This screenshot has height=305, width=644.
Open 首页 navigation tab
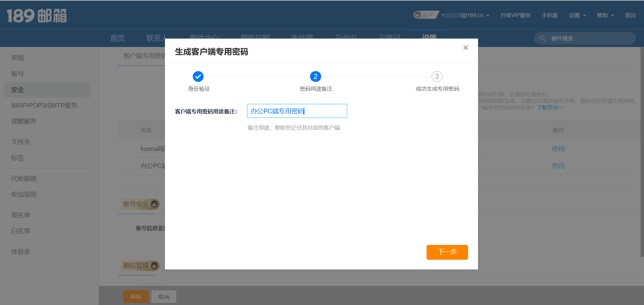tap(118, 38)
